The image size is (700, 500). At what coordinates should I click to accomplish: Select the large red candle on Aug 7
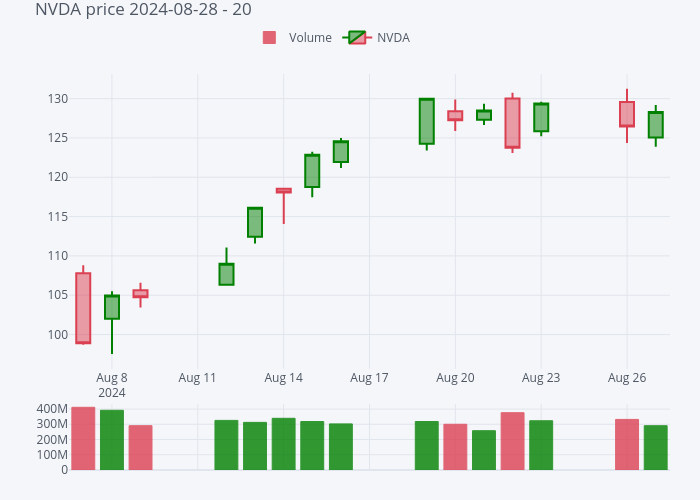click(x=83, y=308)
